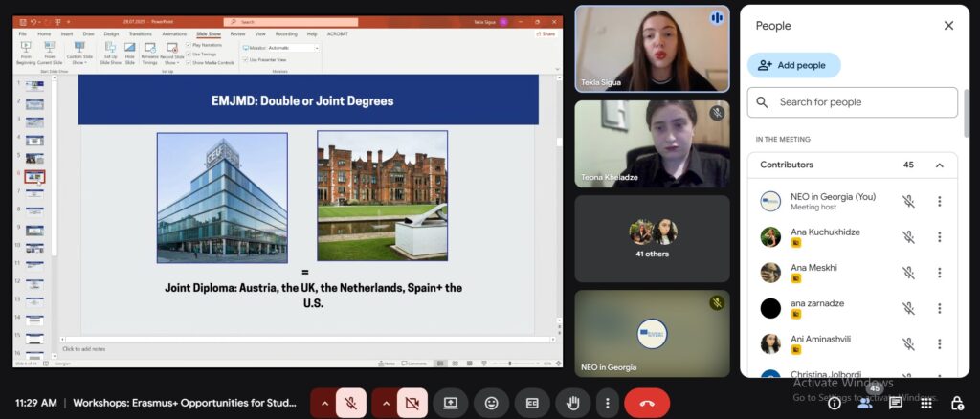Click the Search for people field
The height and width of the screenshot is (419, 980).
pyautogui.click(x=861, y=102)
